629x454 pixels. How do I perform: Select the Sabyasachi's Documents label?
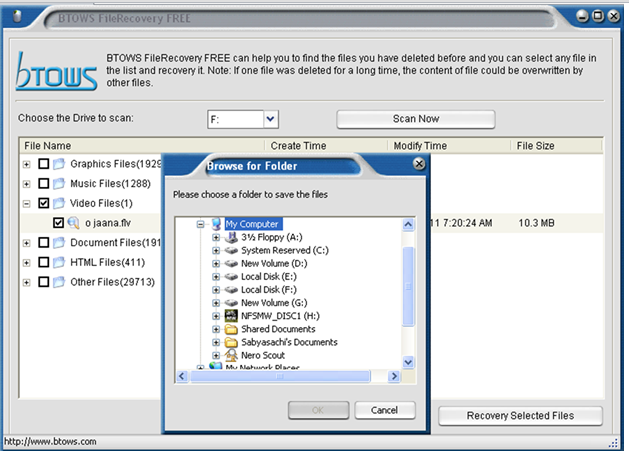289,342
